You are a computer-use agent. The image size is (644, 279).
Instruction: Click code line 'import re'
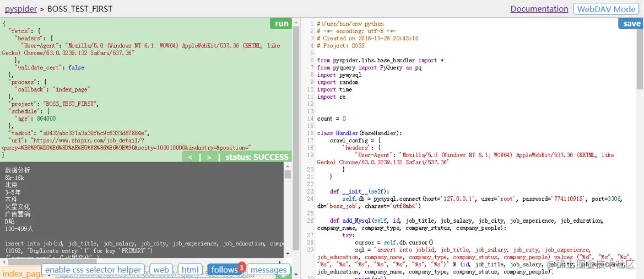[332, 97]
